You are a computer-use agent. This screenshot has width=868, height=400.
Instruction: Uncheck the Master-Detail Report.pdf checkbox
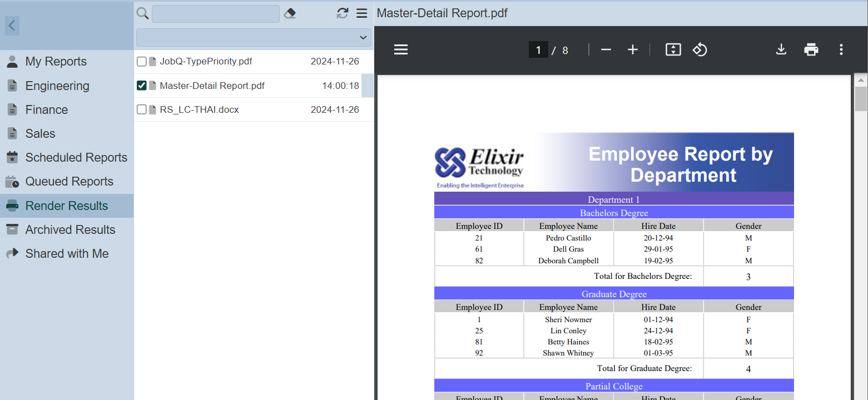[x=142, y=86]
